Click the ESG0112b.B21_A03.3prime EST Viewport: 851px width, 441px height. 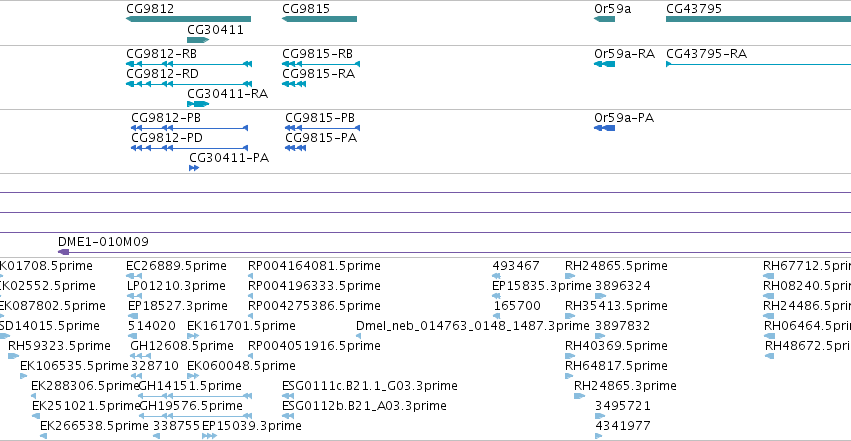[x=288, y=416]
